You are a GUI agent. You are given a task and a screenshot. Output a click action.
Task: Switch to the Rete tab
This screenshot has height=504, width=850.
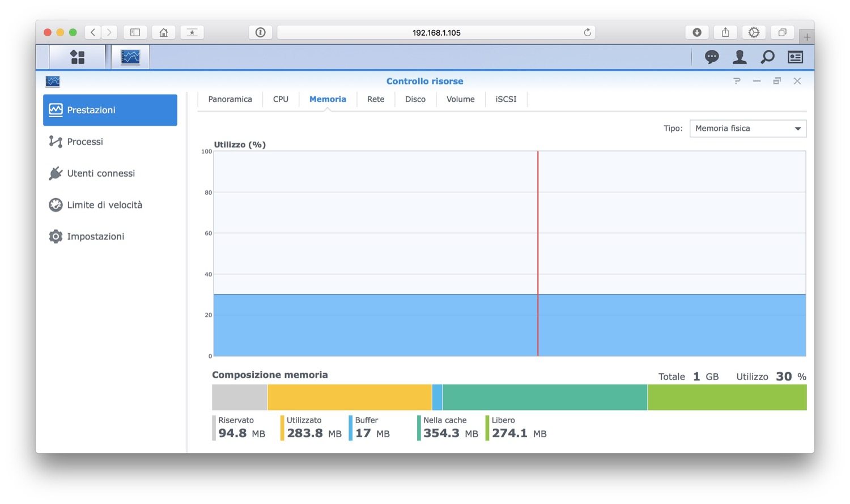pyautogui.click(x=376, y=99)
